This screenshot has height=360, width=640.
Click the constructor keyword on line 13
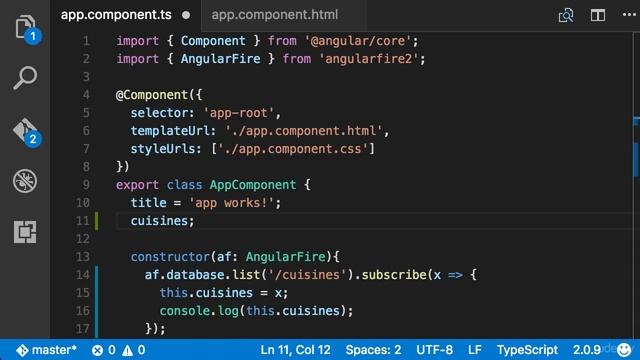[x=170, y=257]
